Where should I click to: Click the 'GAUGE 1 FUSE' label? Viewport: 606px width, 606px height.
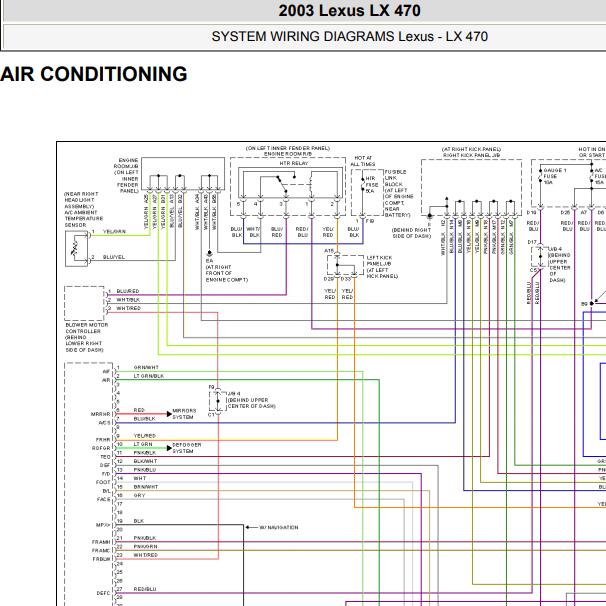(x=555, y=173)
